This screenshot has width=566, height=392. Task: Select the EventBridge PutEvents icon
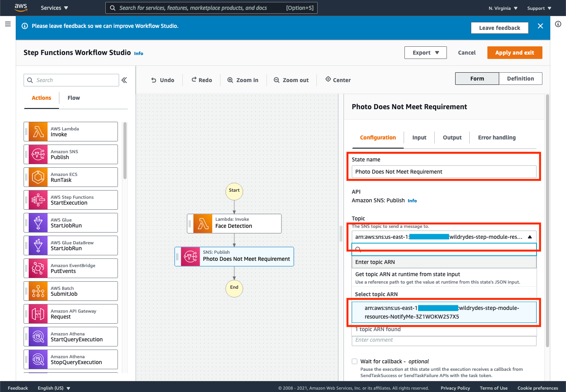coord(38,268)
